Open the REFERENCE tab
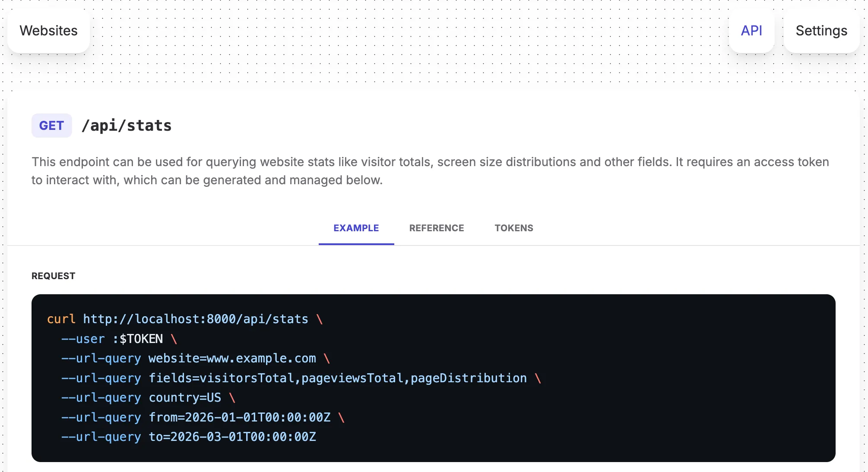868x472 pixels. (x=437, y=228)
